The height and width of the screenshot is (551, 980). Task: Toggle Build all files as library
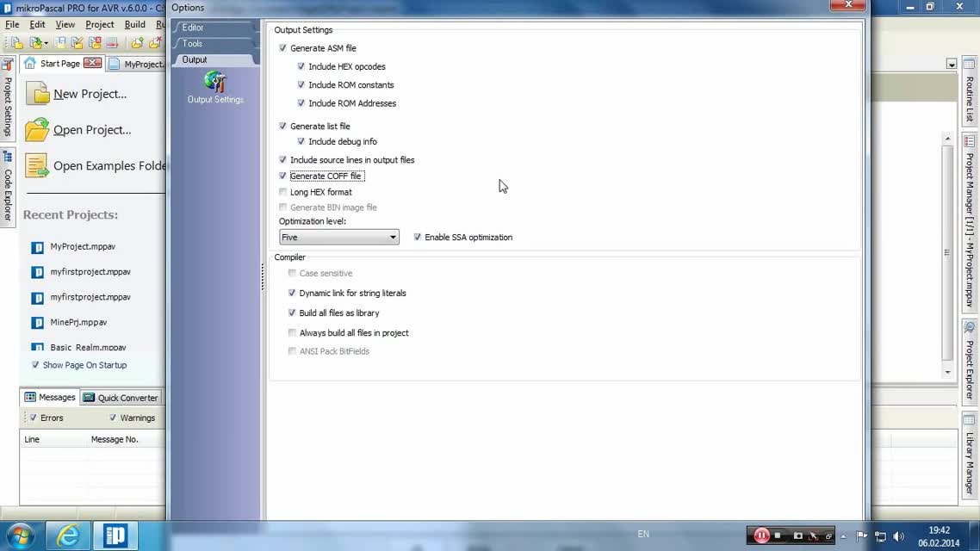pyautogui.click(x=292, y=313)
